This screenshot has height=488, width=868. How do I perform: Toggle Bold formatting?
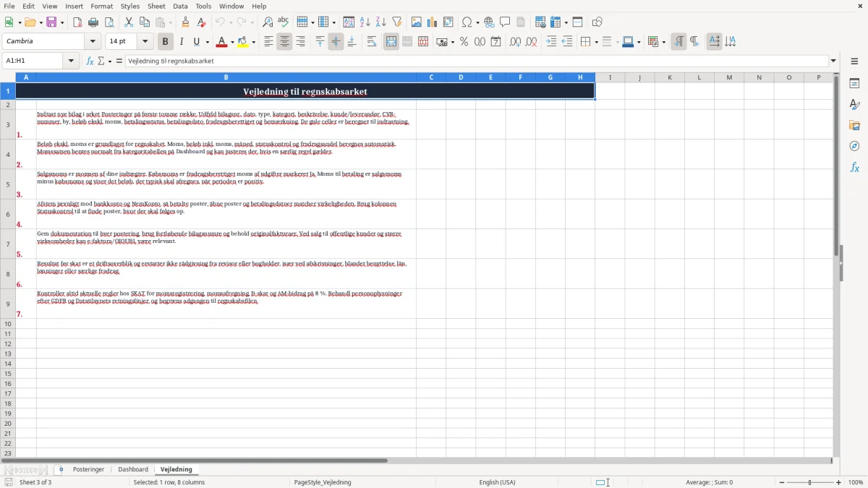[166, 42]
